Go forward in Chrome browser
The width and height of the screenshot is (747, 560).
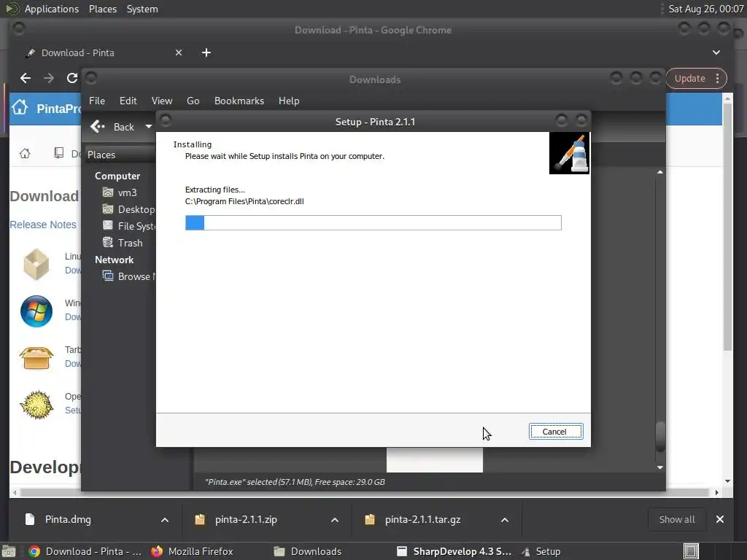tap(49, 78)
